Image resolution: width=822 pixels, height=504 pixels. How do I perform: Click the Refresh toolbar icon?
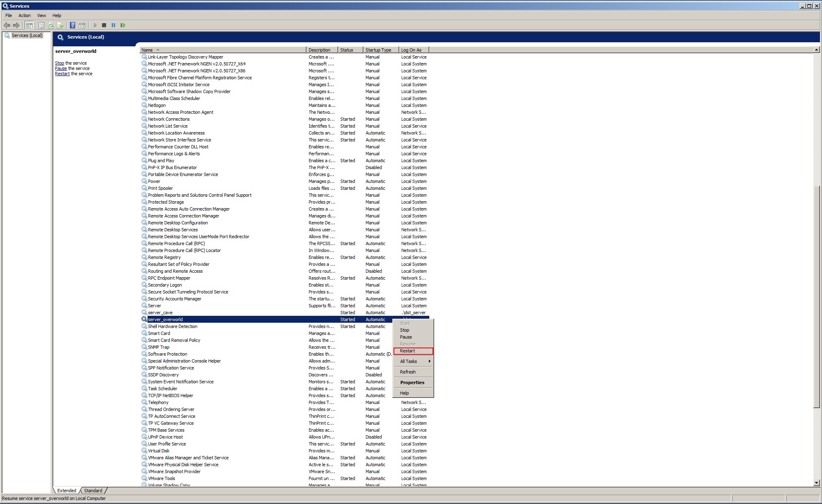(51, 25)
